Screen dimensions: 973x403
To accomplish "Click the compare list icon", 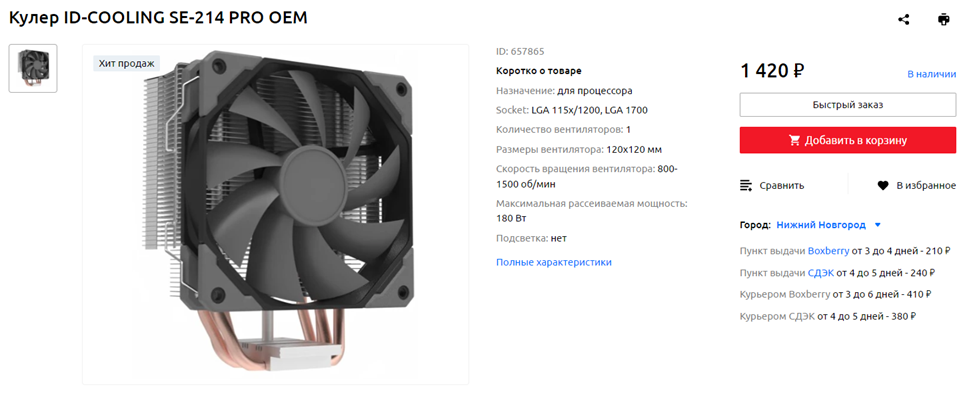I will coord(747,185).
